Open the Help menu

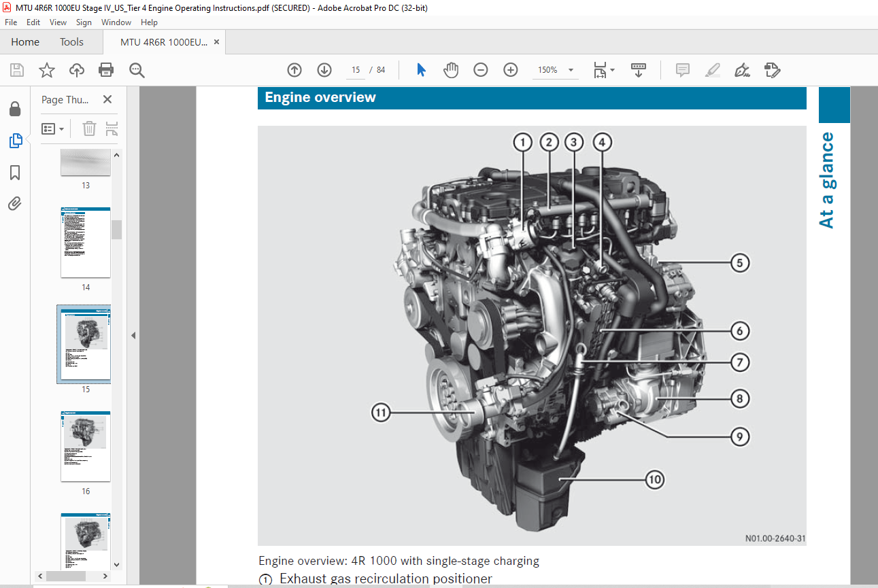pyautogui.click(x=149, y=22)
